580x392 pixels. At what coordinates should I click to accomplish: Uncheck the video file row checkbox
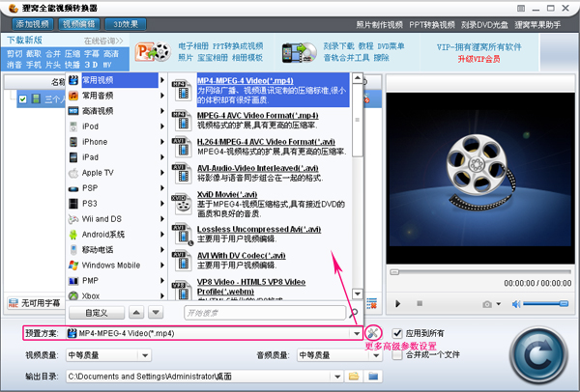[x=22, y=99]
